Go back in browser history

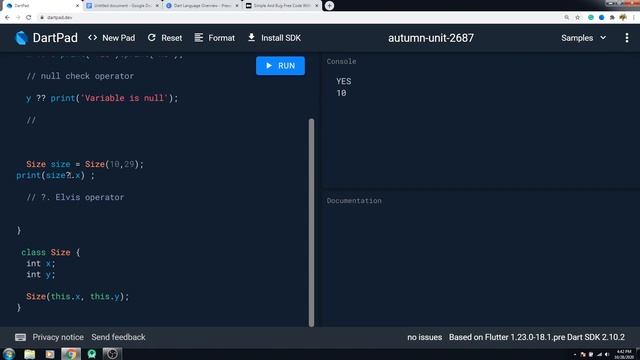(x=7, y=18)
